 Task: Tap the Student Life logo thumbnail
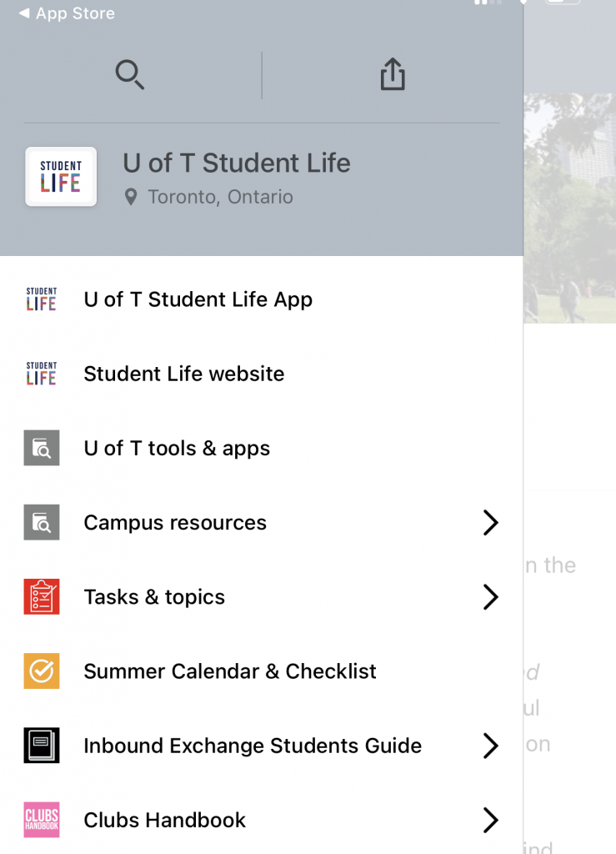[61, 177]
